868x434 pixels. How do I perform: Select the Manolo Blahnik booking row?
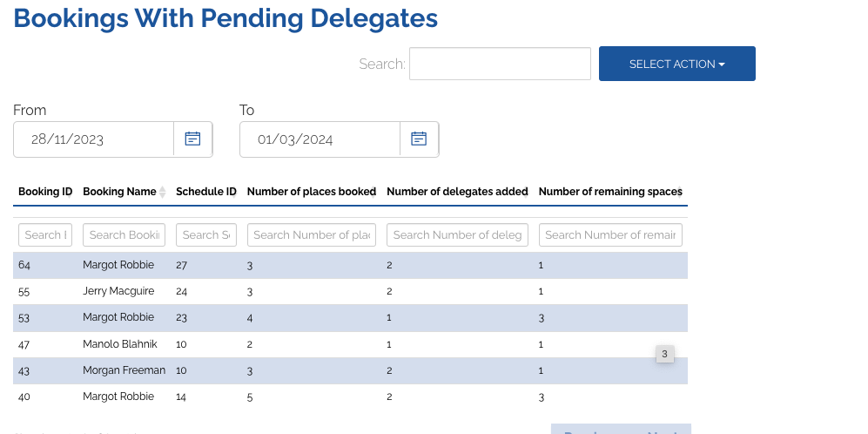tap(119, 344)
